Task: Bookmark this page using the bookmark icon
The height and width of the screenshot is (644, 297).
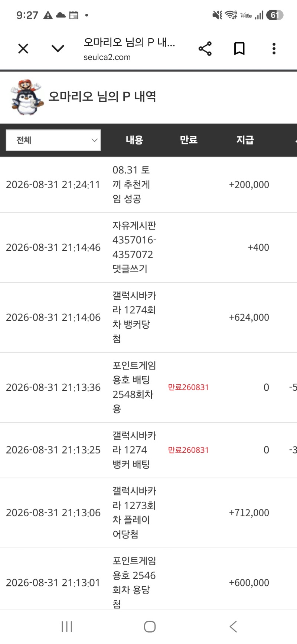Action: [239, 48]
